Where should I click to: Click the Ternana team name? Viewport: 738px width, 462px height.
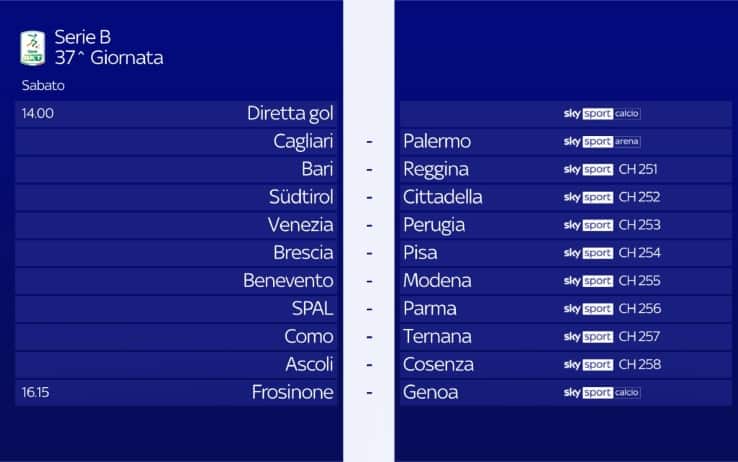tap(437, 337)
